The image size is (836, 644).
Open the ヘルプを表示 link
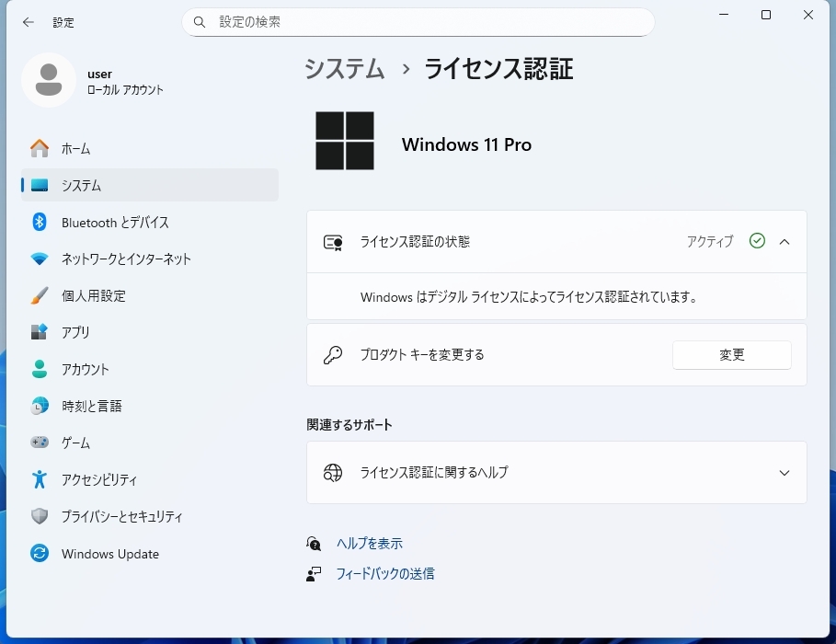click(x=369, y=544)
